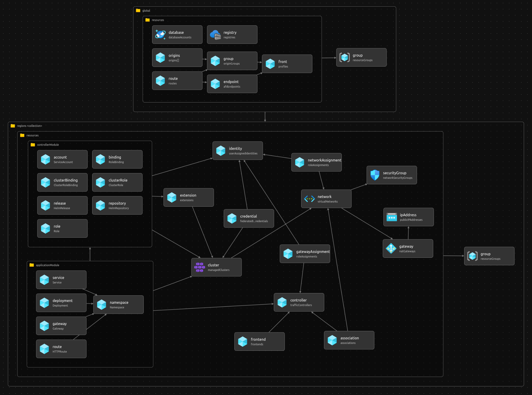Click the 'federatedI...redentials' subtitle text
Screen dimensions: 532x395
254,221
